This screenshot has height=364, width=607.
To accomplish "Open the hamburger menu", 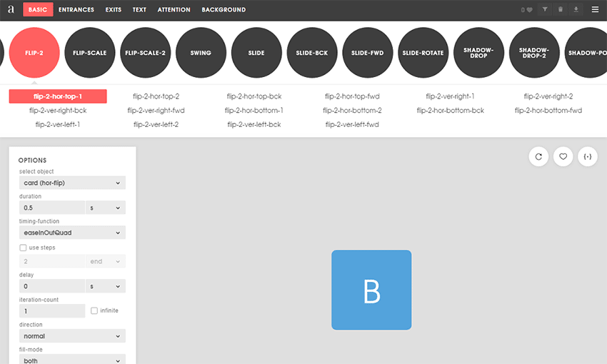I will 595,10.
